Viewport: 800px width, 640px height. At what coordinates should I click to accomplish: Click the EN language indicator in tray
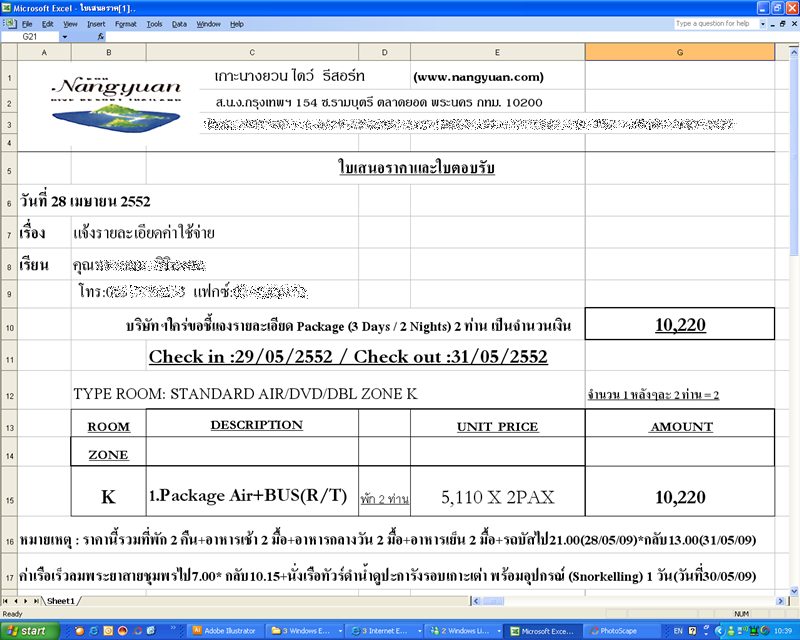click(677, 631)
